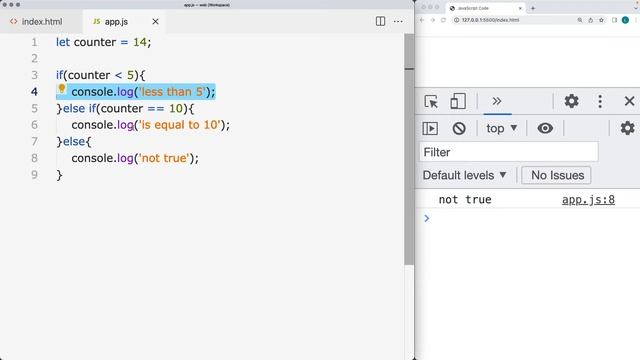Click the console prompt chevron

point(427,218)
